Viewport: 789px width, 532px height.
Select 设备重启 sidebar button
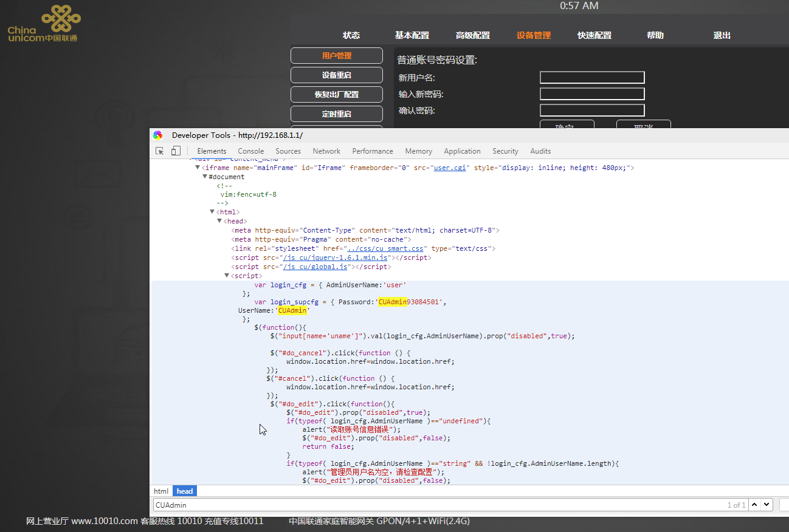[x=337, y=75]
